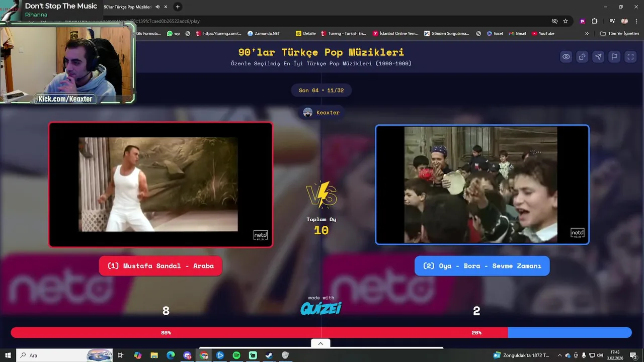644x362 pixels.
Task: Open Spotify from the taskbar
Action: click(236, 355)
